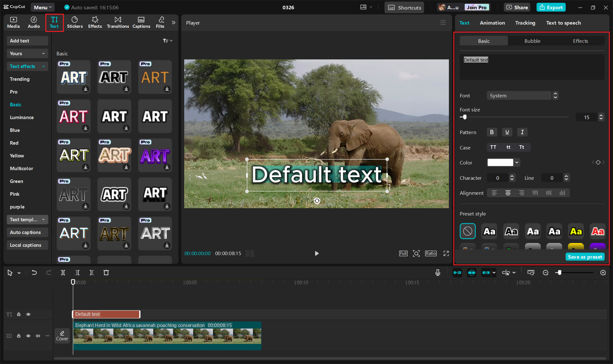This screenshot has height=364, width=613.
Task: Click the Save as preset button
Action: tap(585, 256)
